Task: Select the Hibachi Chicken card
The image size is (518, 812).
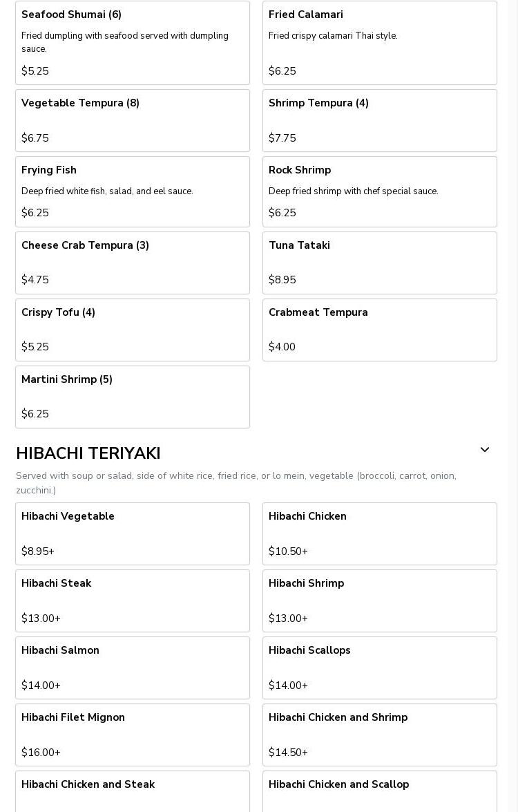Action: 380,534
